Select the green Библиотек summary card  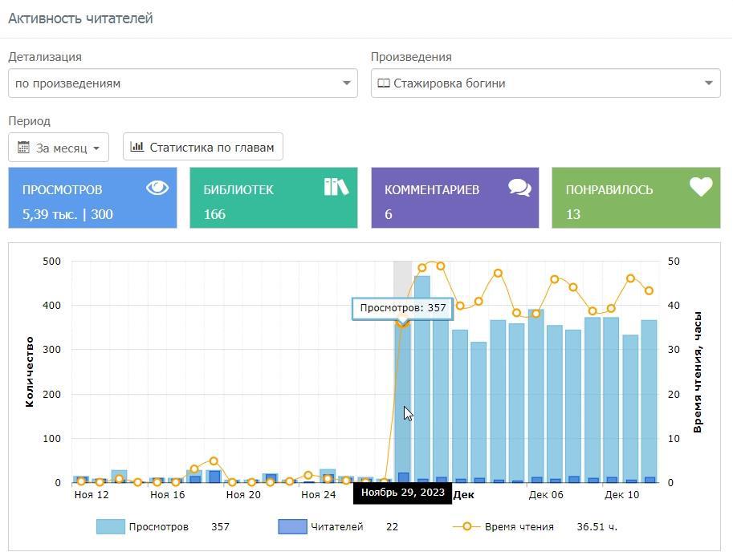[x=273, y=198]
